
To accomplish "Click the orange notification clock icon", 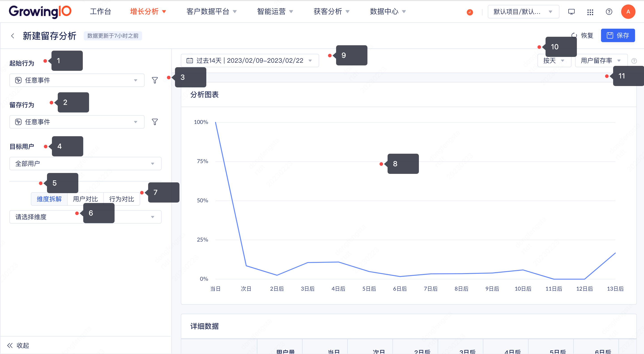I will point(470,12).
